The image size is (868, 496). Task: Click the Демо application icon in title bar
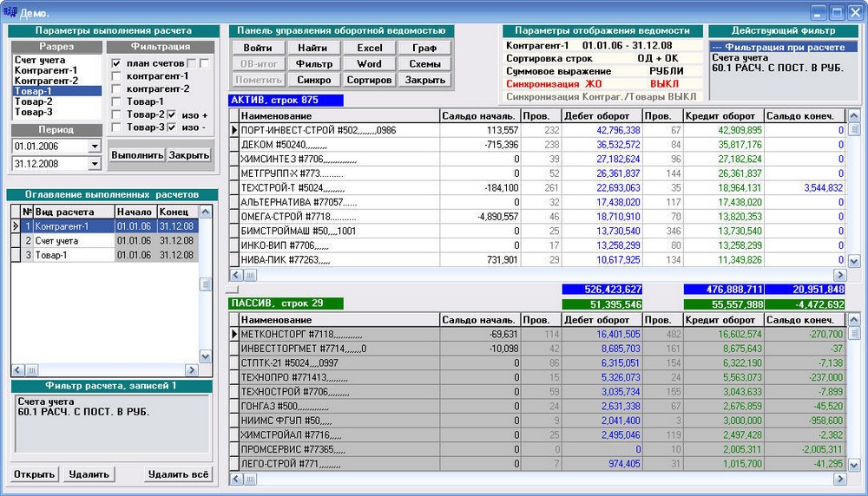(10, 11)
